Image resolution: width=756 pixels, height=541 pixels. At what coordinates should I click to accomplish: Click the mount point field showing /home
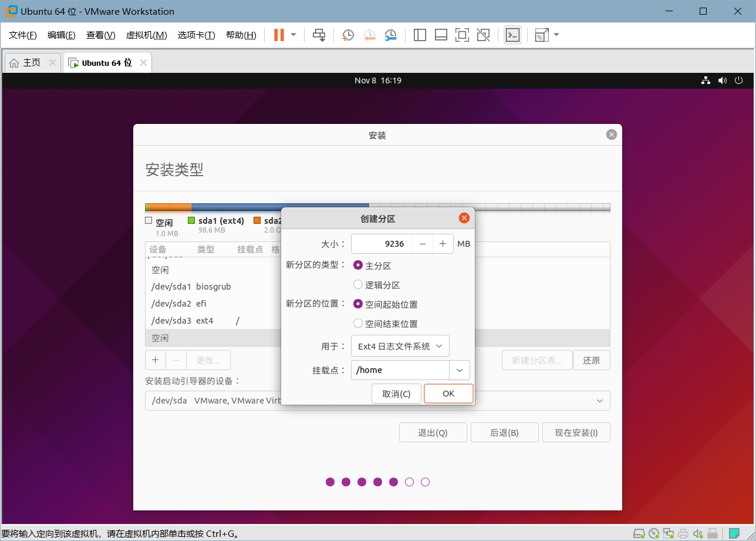[400, 370]
